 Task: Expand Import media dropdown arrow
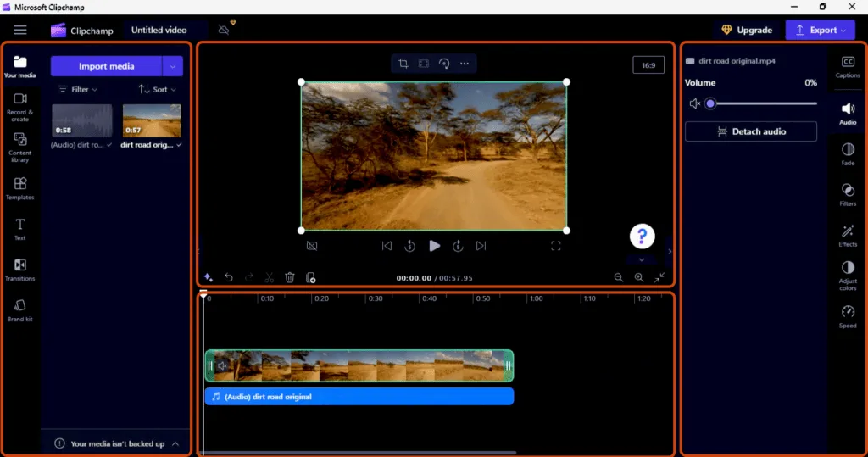pos(173,66)
